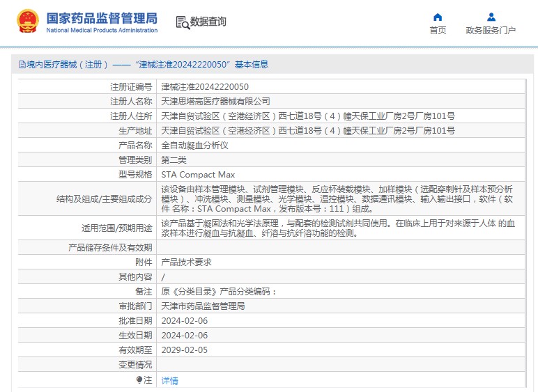Select approval date 2024-02-06 in 批准日期 row
The width and height of the screenshot is (538, 392).
(x=185, y=321)
